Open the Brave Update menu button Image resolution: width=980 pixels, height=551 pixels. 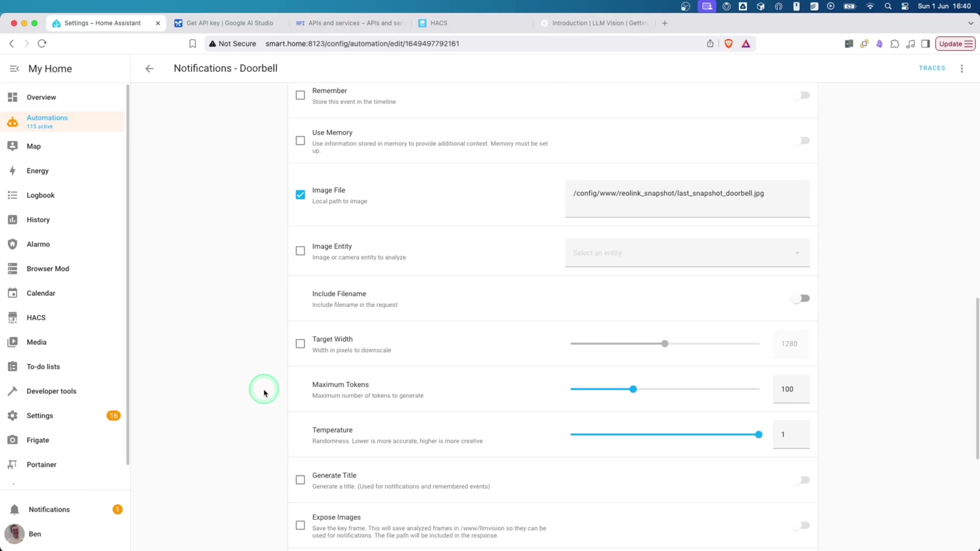click(955, 44)
